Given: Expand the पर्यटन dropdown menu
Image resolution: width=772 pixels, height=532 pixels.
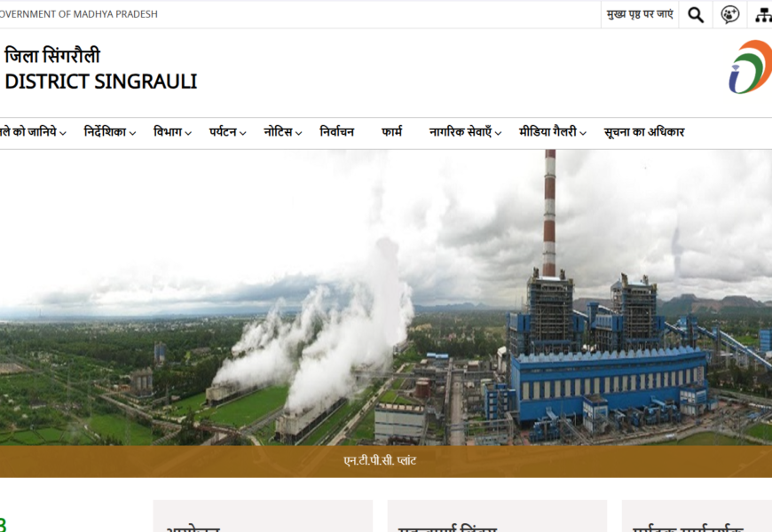Looking at the screenshot, I should [x=227, y=132].
